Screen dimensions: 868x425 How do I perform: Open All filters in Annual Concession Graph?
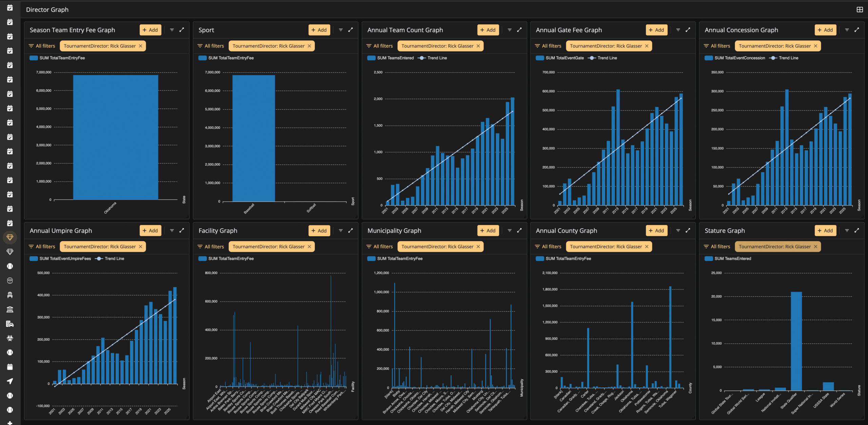coord(717,46)
